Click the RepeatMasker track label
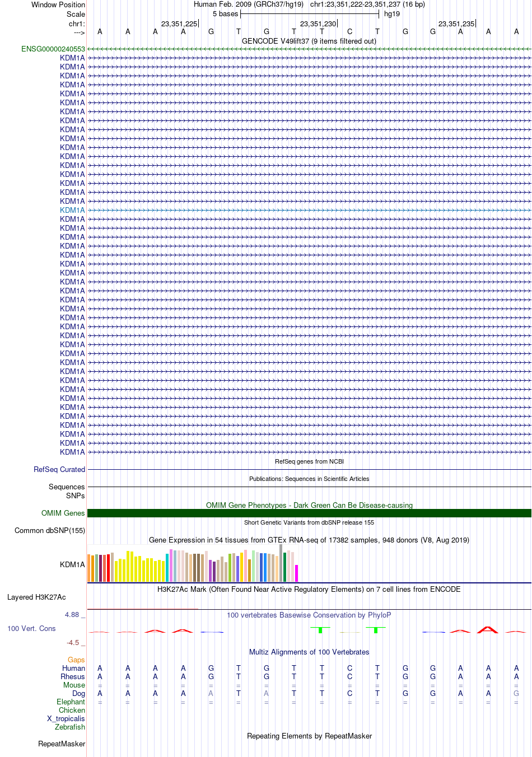Viewport: 532px width, 757px height. coord(62,744)
